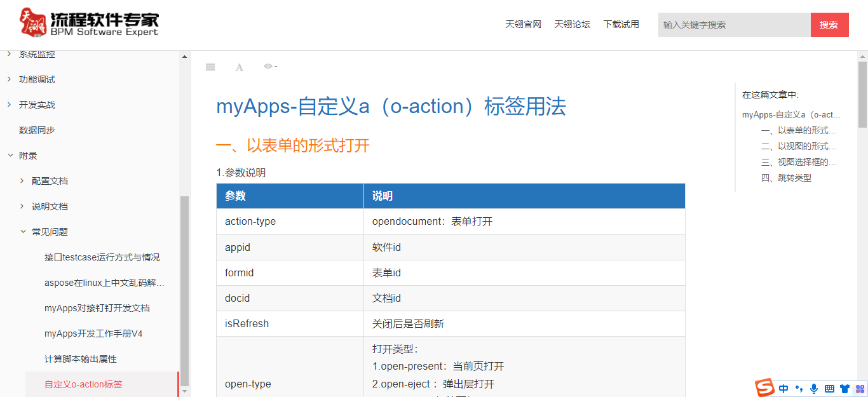Select 自定义o-action标签 in sidebar
The height and width of the screenshot is (397, 868).
[83, 384]
